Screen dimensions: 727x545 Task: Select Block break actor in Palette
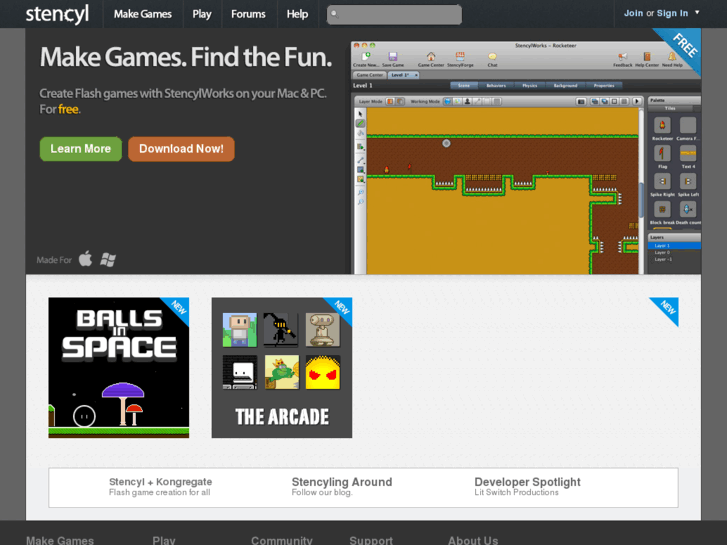tap(662, 212)
